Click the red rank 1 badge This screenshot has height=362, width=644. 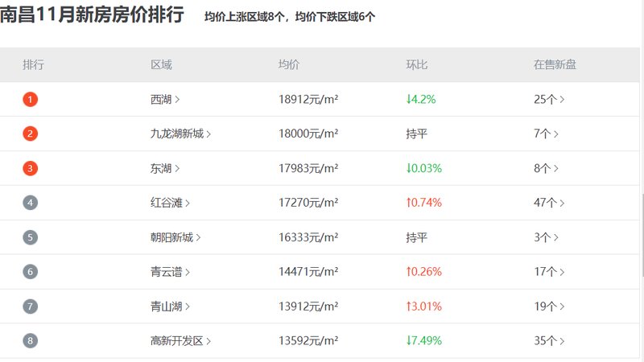pos(30,99)
